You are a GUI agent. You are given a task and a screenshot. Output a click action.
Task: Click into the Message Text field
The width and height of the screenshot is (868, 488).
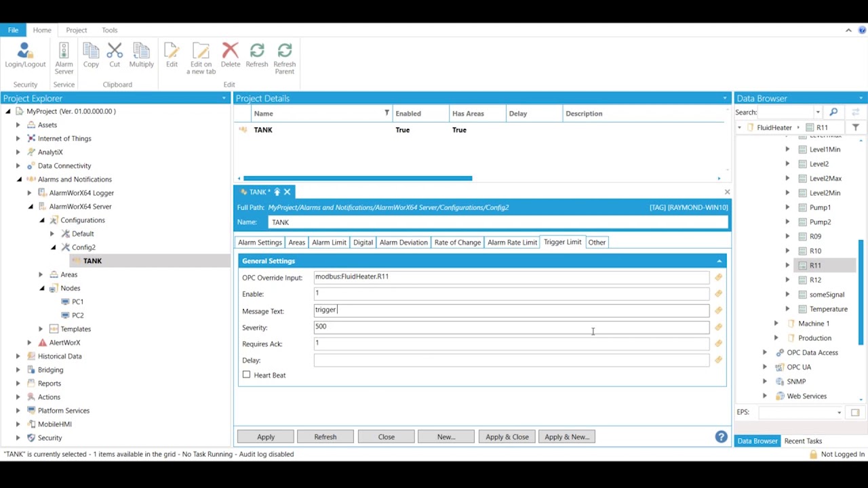tap(511, 310)
